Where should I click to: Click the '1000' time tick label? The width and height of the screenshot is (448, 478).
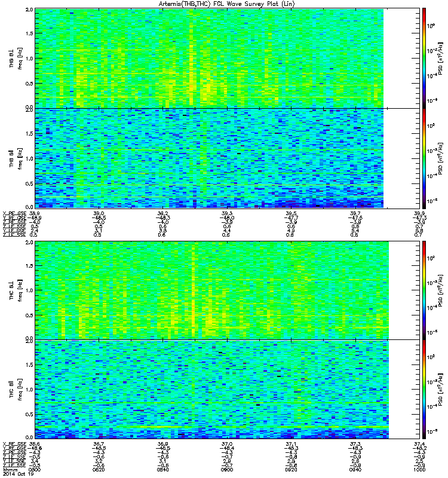click(x=419, y=470)
